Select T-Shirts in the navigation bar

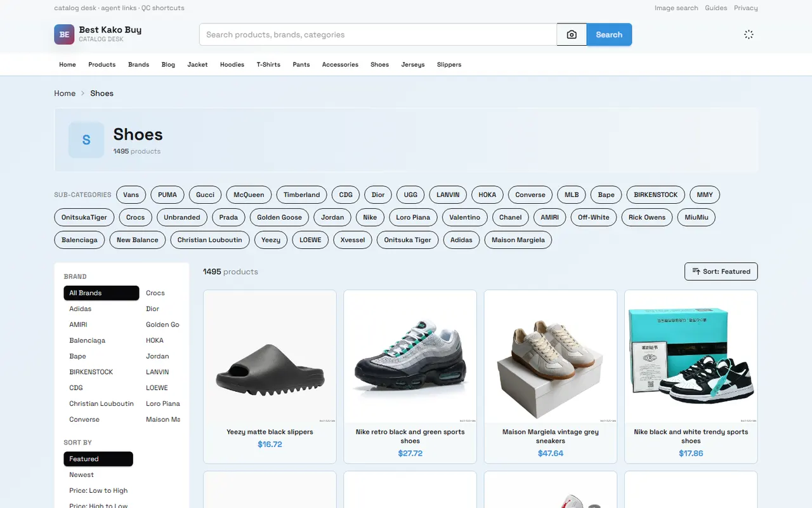pyautogui.click(x=268, y=65)
